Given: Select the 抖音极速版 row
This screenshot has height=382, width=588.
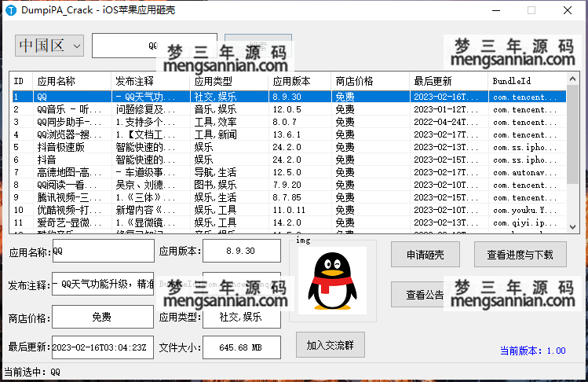Looking at the screenshot, I should coord(289,147).
